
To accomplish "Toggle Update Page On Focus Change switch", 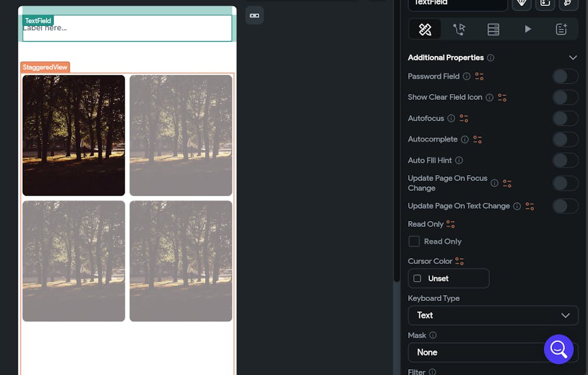I will [x=566, y=183].
